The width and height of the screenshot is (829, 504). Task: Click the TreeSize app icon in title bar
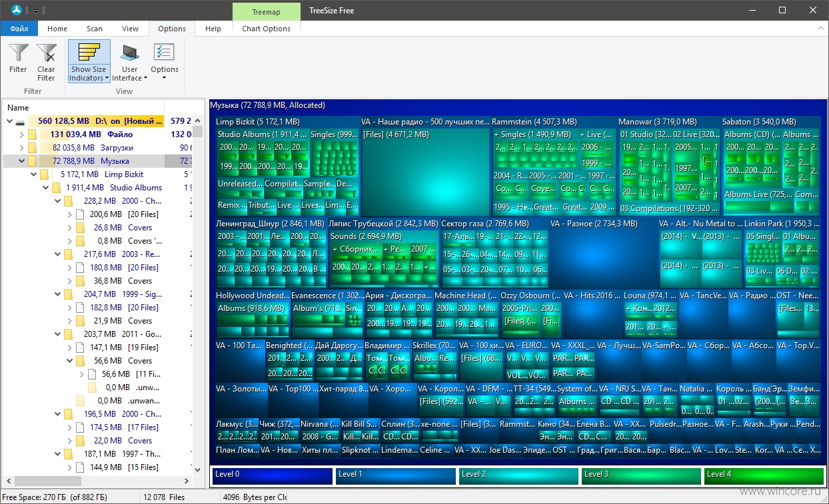point(17,10)
